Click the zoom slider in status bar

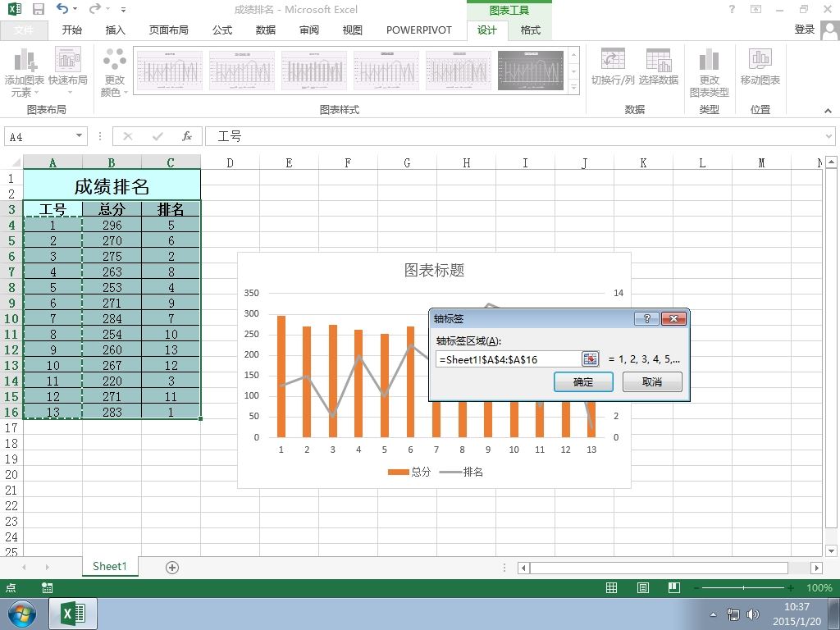[x=743, y=588]
